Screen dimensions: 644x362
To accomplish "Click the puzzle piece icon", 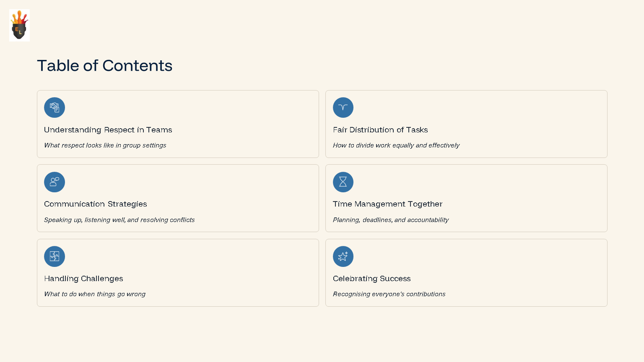I will pos(55,256).
